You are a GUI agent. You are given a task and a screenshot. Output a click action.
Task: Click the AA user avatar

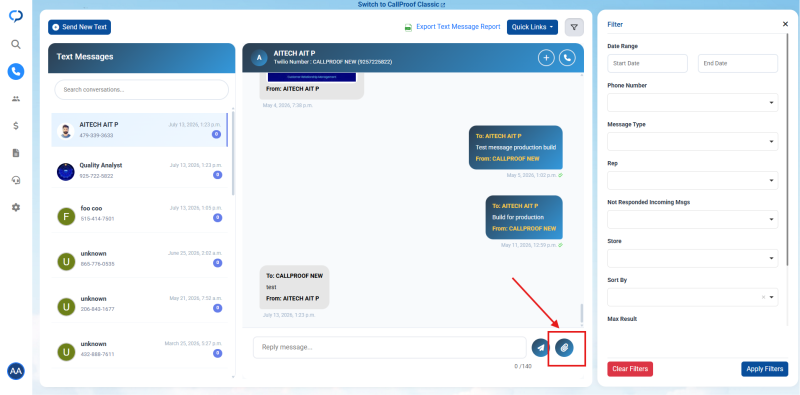click(16, 371)
